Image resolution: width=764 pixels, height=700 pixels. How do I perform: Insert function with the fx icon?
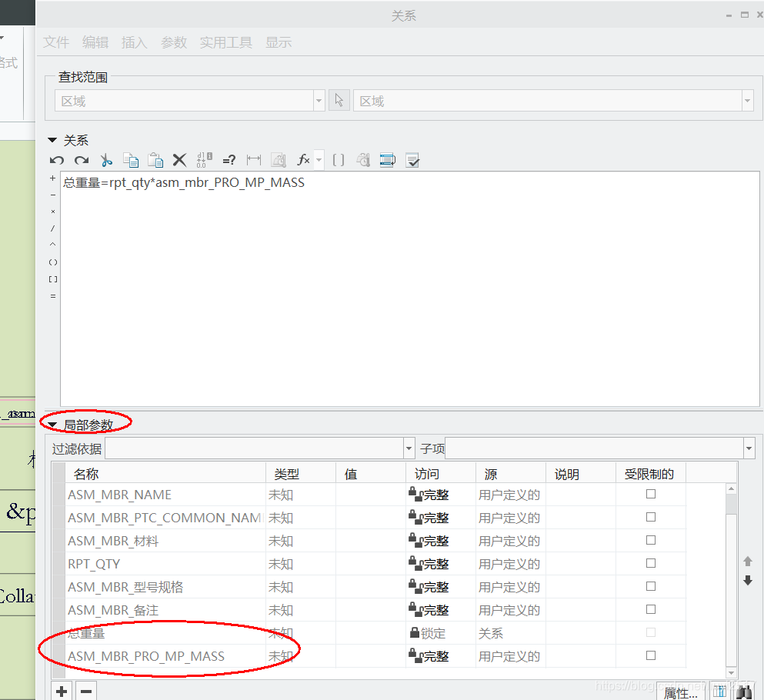(x=303, y=160)
